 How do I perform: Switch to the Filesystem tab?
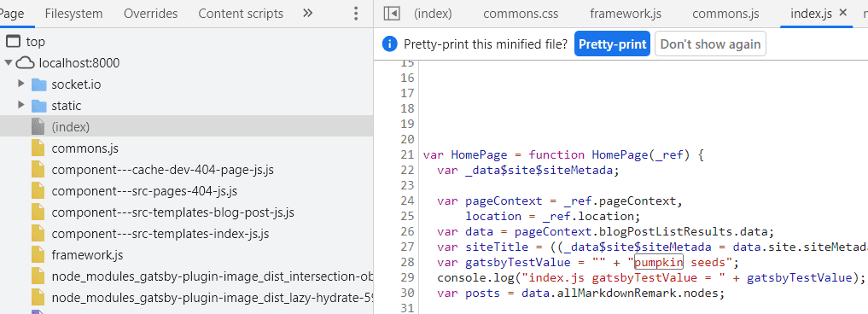tap(73, 14)
